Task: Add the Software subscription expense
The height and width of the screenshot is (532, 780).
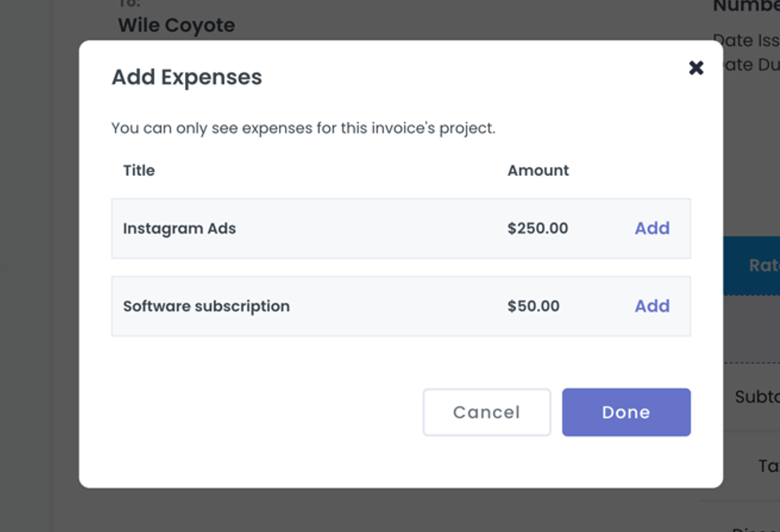Action: tap(652, 306)
